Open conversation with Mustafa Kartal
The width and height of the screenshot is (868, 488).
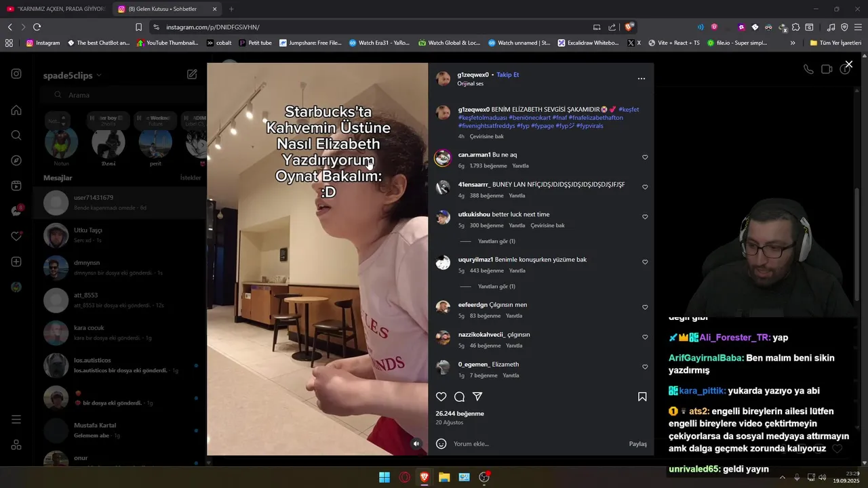(119, 430)
